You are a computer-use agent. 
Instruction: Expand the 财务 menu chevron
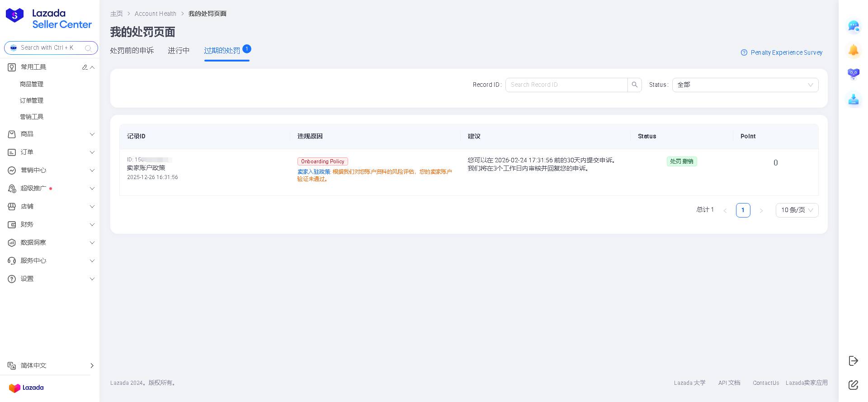tap(92, 224)
